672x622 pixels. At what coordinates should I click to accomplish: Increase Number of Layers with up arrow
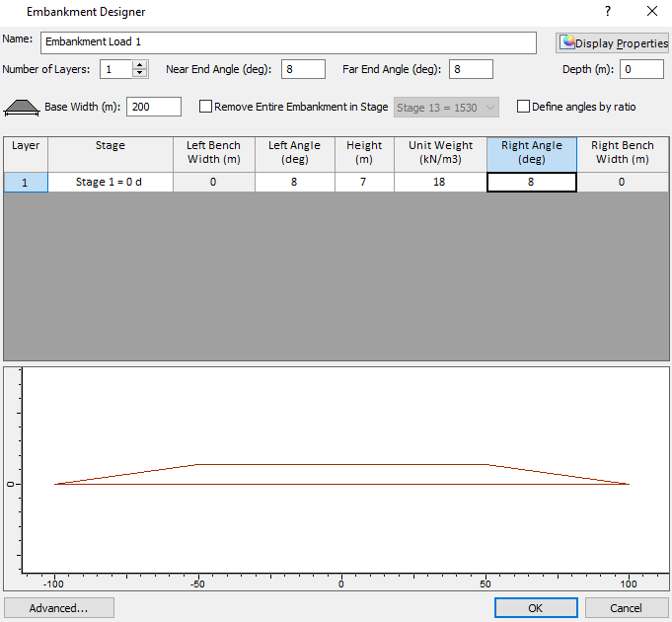(x=140, y=65)
